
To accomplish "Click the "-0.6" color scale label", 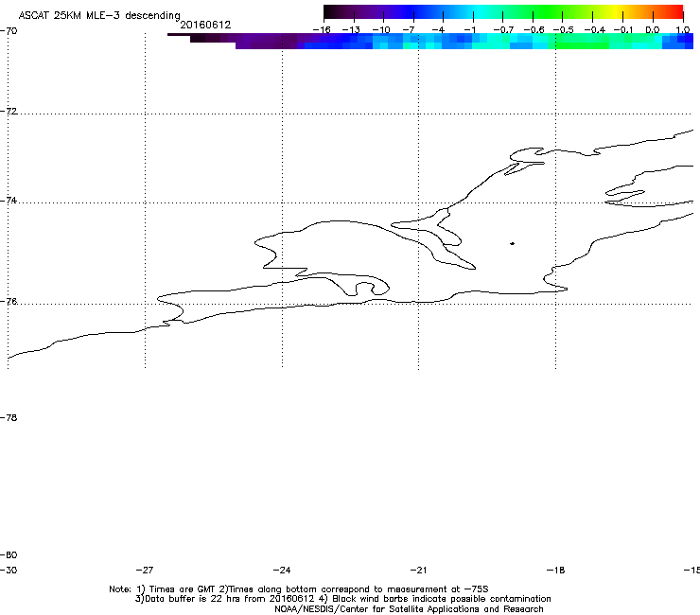I will (x=534, y=30).
